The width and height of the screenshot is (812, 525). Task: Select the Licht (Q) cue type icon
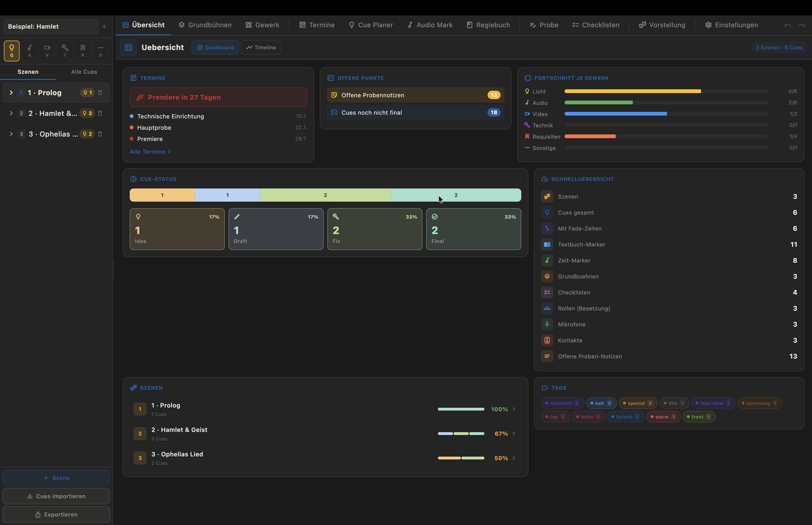(12, 50)
